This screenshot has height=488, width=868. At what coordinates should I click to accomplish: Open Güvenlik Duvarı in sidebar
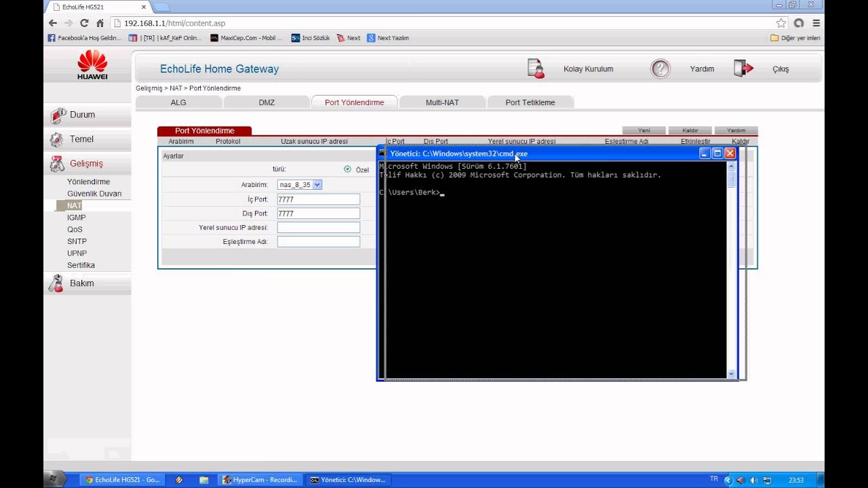coord(94,194)
